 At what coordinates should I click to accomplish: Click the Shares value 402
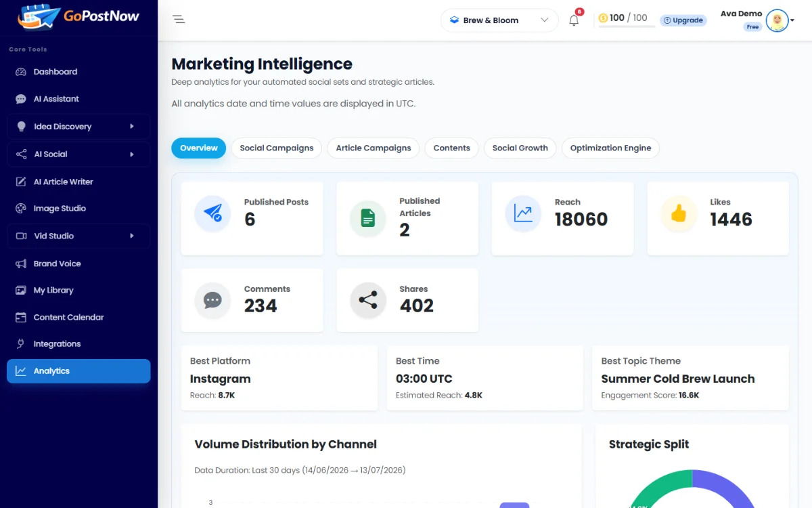[x=416, y=306]
